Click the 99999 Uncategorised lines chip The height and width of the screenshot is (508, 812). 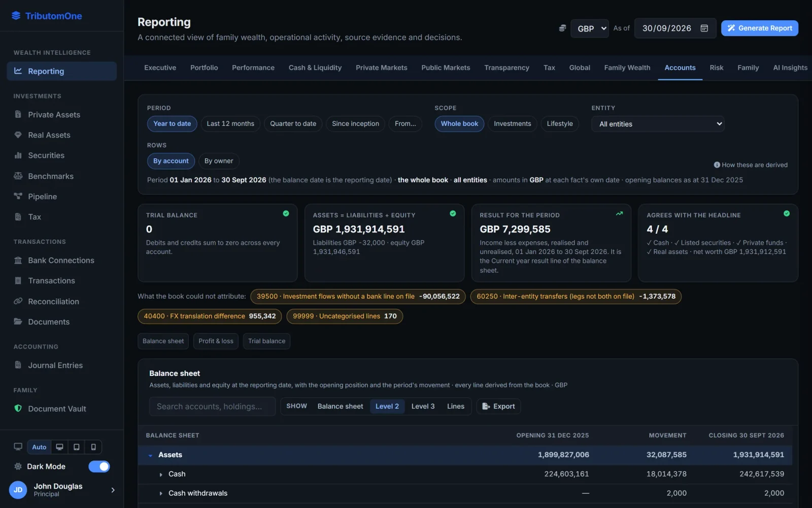coord(345,316)
